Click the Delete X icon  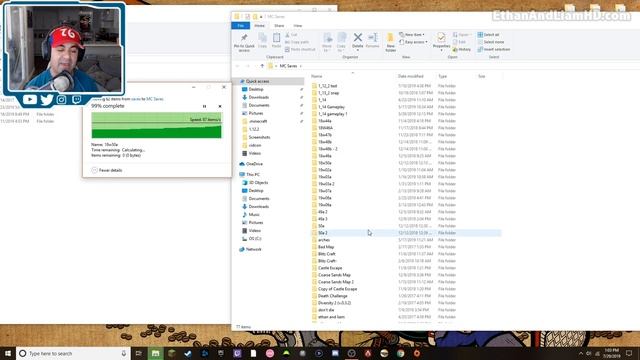coord(358,38)
